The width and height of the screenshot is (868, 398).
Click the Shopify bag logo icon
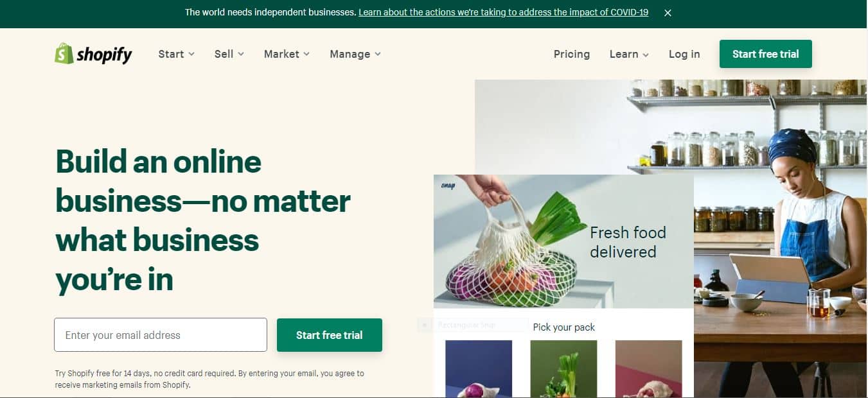tap(64, 54)
